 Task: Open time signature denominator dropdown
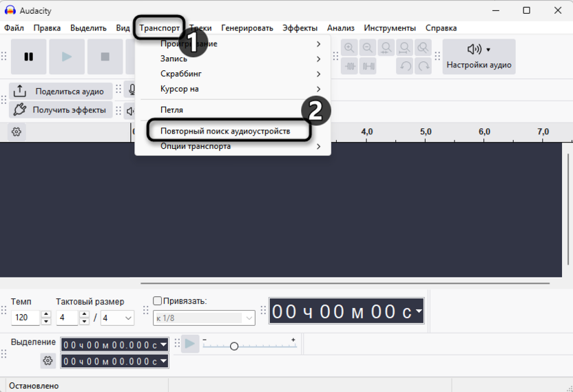pyautogui.click(x=117, y=318)
